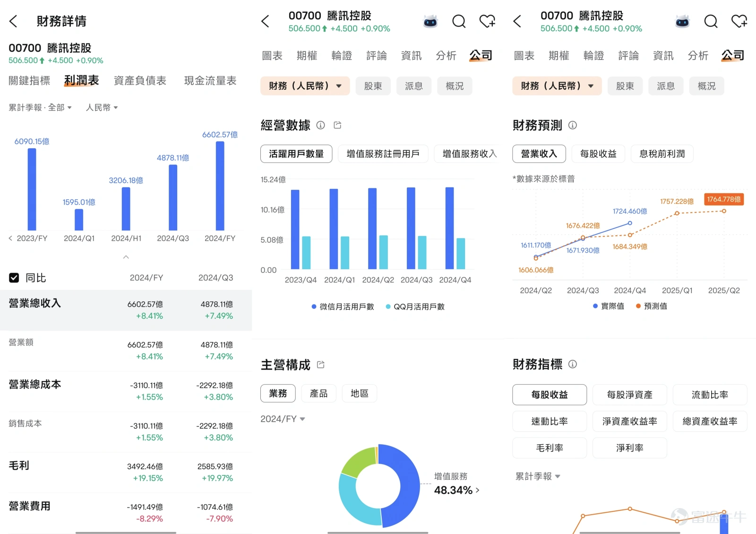756x534 pixels.
Task: Tap the share icon next to 經營數據
Action: point(337,125)
